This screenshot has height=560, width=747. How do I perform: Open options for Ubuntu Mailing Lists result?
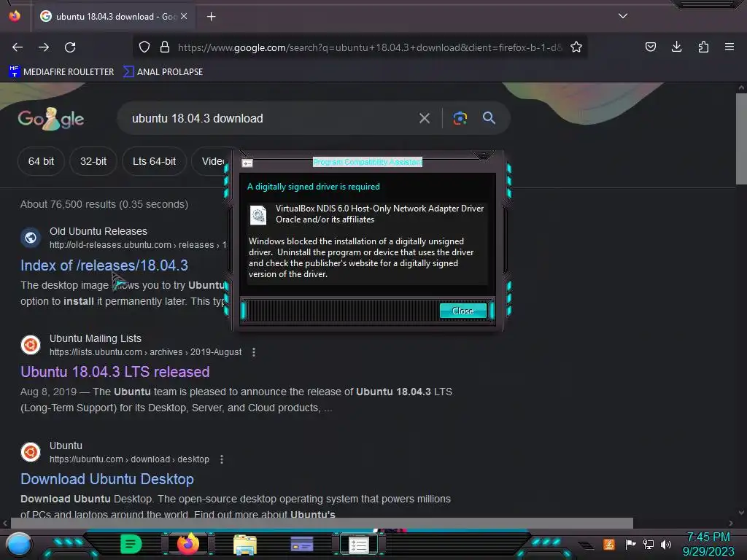tap(253, 352)
